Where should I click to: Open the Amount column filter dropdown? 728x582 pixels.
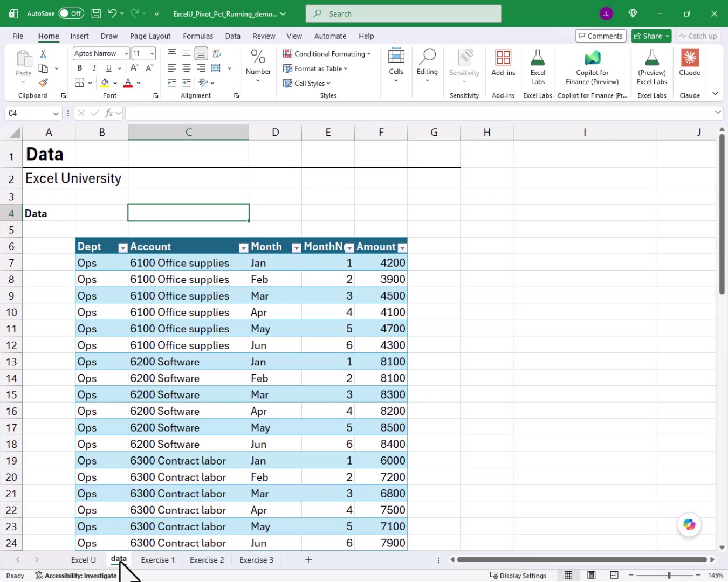point(402,247)
